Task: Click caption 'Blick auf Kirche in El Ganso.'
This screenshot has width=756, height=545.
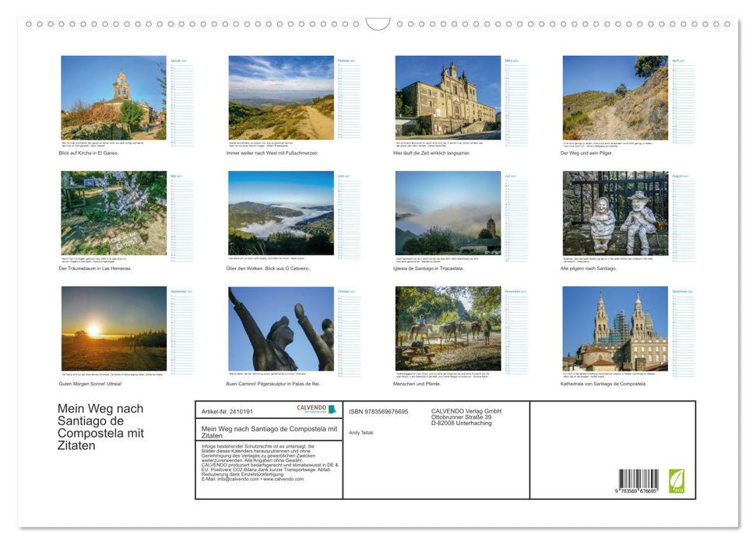Action: click(89, 153)
